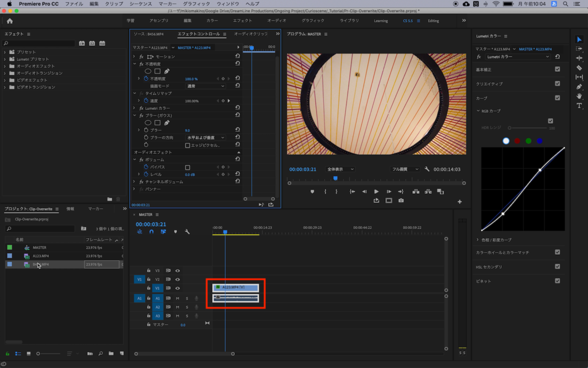Open the シーケンス menu
This screenshot has width=588, height=368.
[140, 3]
